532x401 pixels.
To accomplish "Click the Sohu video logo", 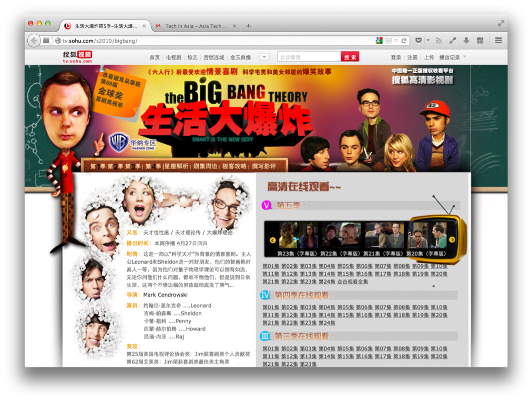I will (x=77, y=57).
